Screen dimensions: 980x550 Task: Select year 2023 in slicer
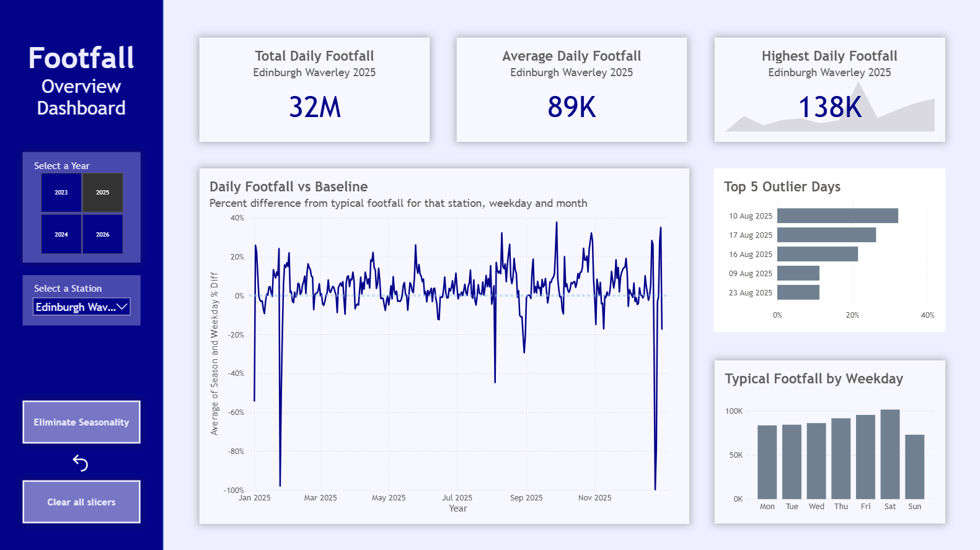point(61,193)
